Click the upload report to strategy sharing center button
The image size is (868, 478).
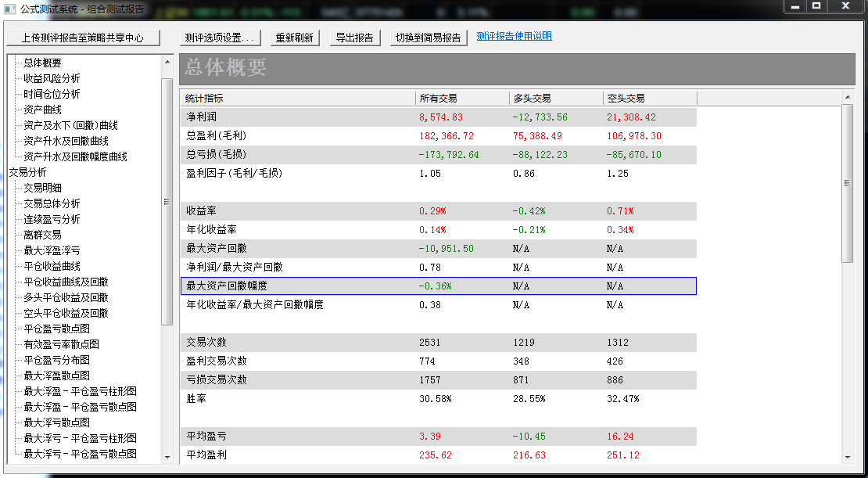tap(83, 38)
